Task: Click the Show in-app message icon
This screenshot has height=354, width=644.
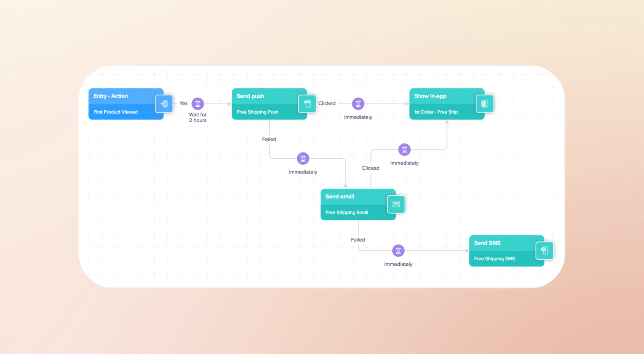Action: point(485,104)
